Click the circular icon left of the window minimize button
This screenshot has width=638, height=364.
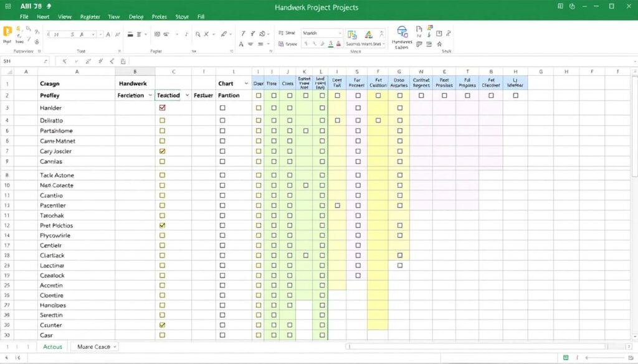[572, 6]
